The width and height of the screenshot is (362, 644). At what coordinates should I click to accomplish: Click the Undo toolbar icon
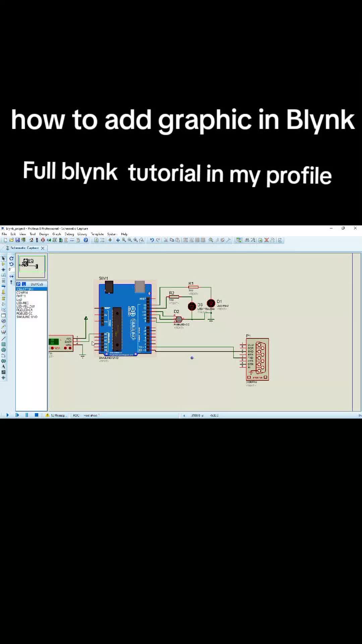tap(152, 240)
